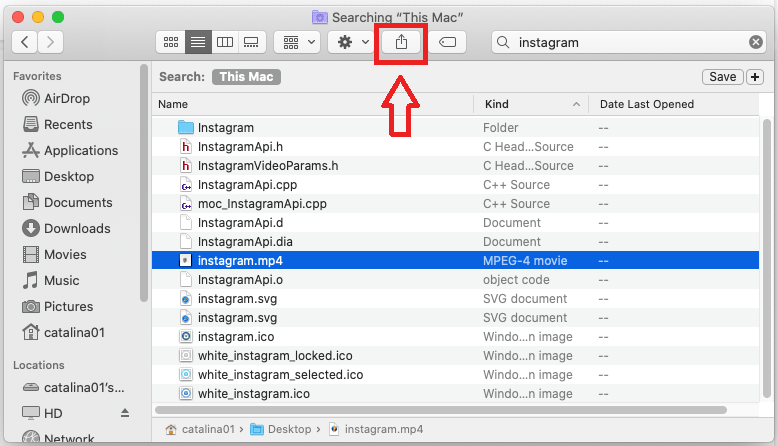Select the white_instagram_selected.ico file
Image resolution: width=778 pixels, height=446 pixels.
coord(455,375)
